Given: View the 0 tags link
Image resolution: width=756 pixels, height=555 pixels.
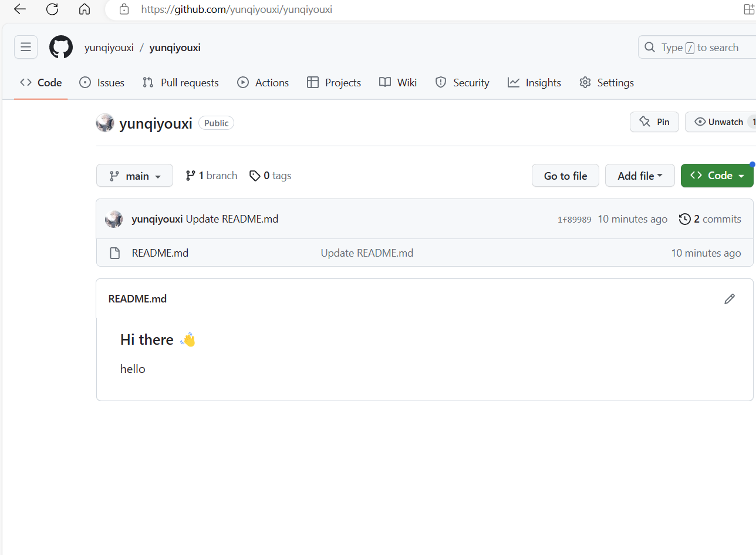Looking at the screenshot, I should 270,176.
